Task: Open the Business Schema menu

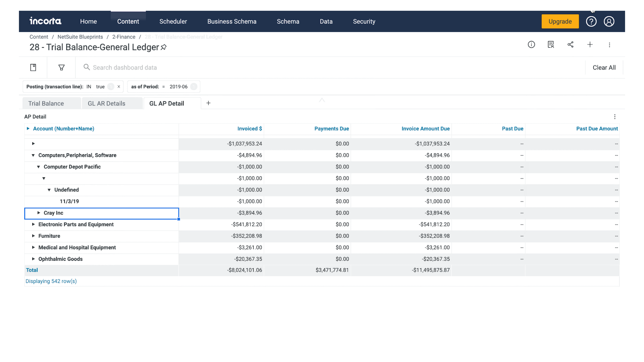Action: click(232, 22)
